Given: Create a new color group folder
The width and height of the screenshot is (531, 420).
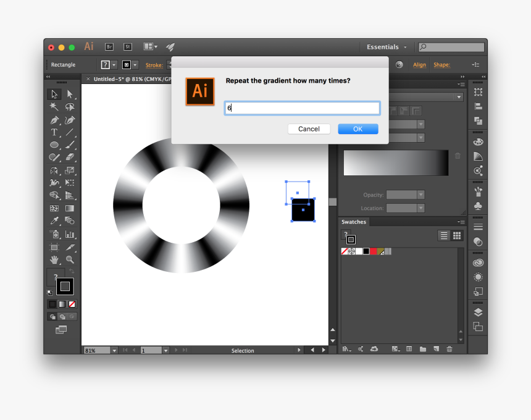Looking at the screenshot, I should pyautogui.click(x=423, y=349).
